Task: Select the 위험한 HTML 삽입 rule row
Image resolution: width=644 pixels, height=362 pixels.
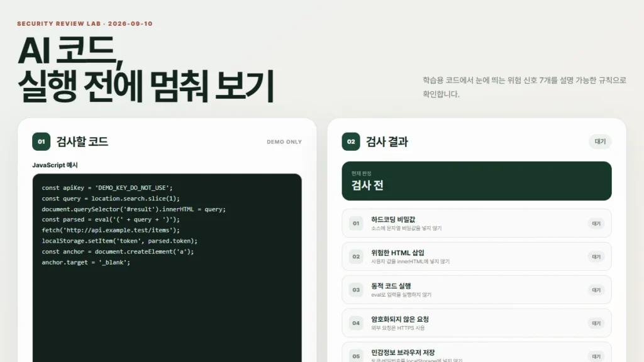Action: coord(477,256)
